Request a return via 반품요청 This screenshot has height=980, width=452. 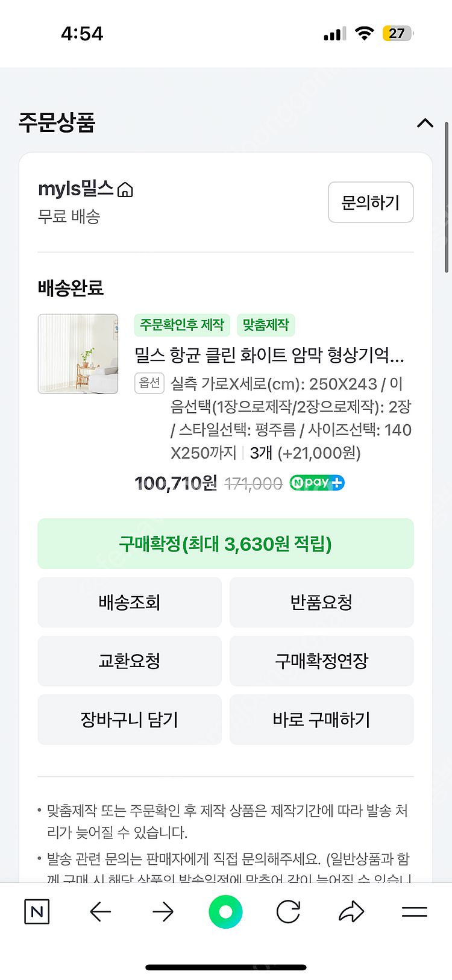pyautogui.click(x=321, y=602)
